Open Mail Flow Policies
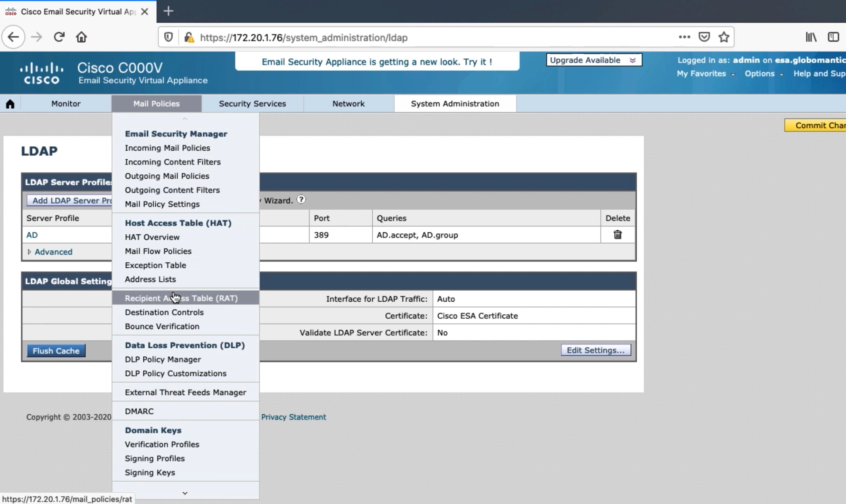The height and width of the screenshot is (504, 846). tap(158, 251)
